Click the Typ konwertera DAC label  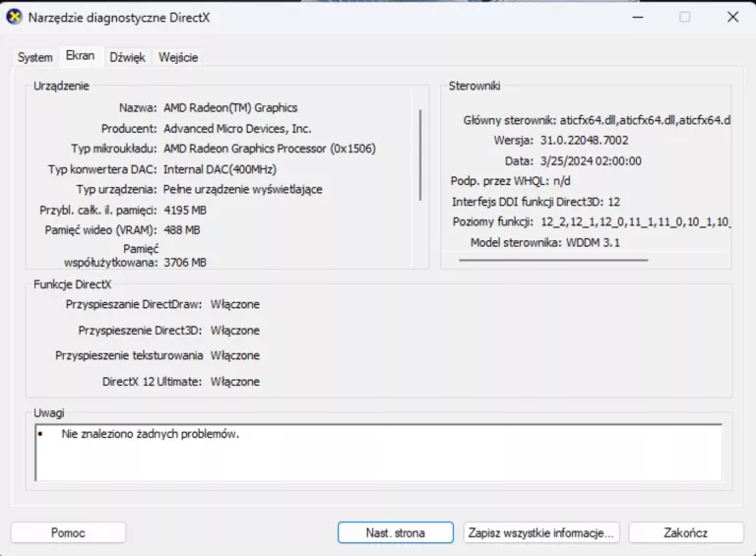(x=102, y=169)
